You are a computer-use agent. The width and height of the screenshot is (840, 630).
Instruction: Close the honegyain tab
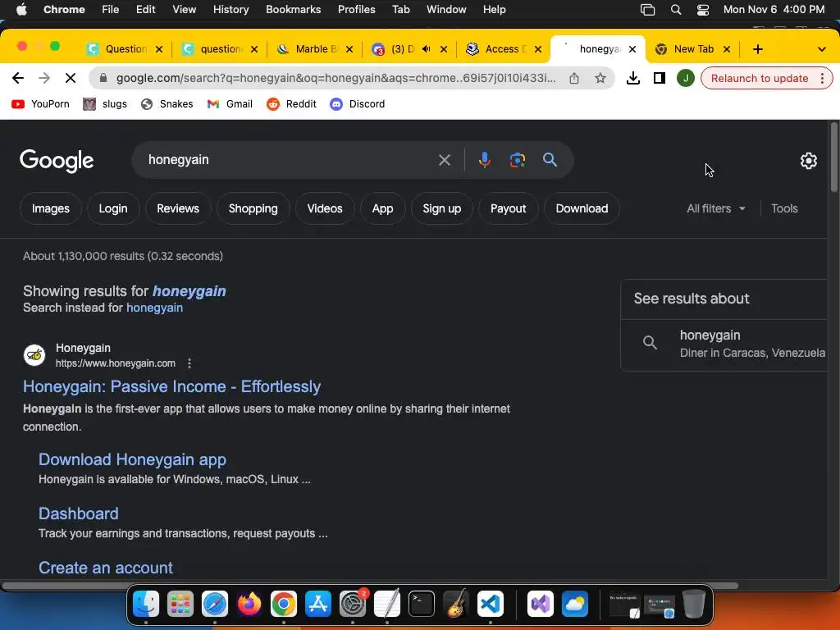coord(632,49)
